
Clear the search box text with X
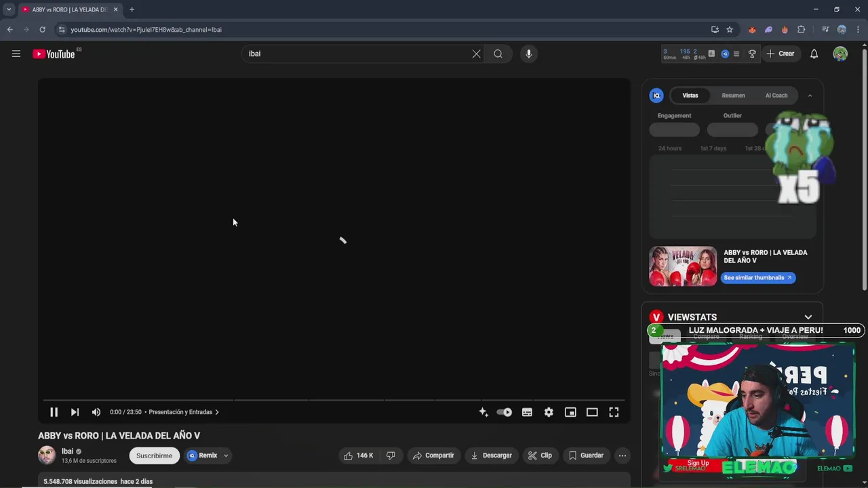click(476, 54)
